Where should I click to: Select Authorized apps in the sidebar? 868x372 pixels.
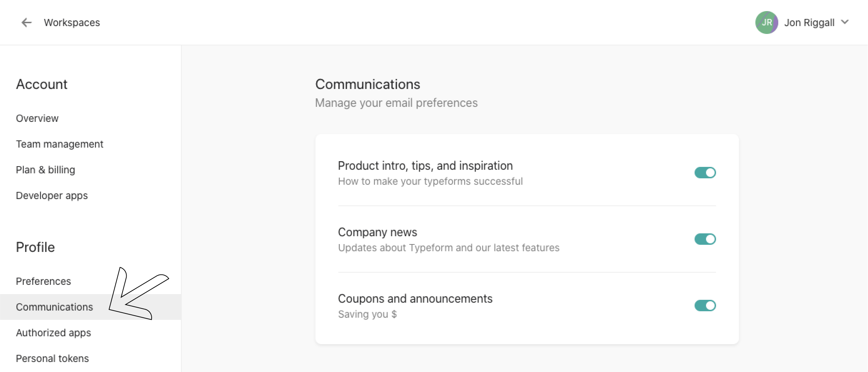(53, 333)
